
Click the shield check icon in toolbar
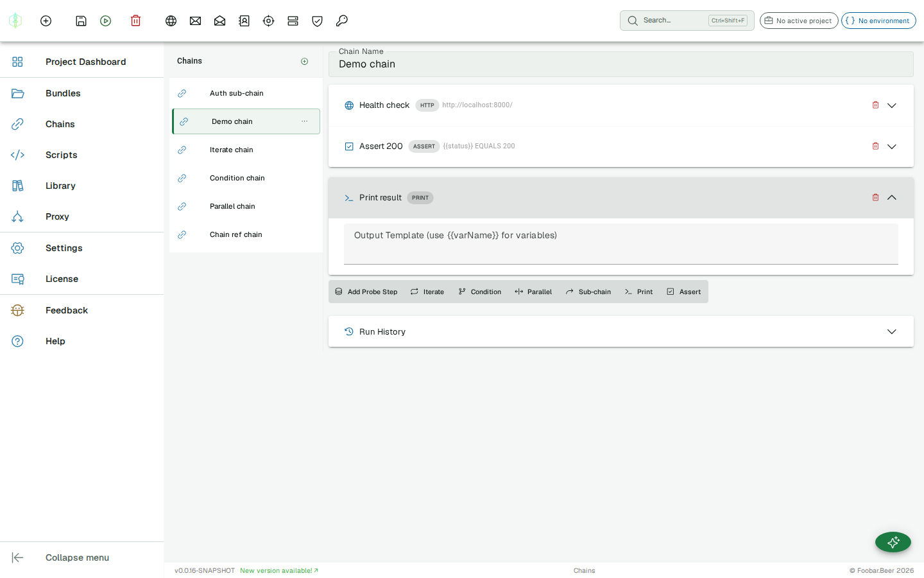317,21
